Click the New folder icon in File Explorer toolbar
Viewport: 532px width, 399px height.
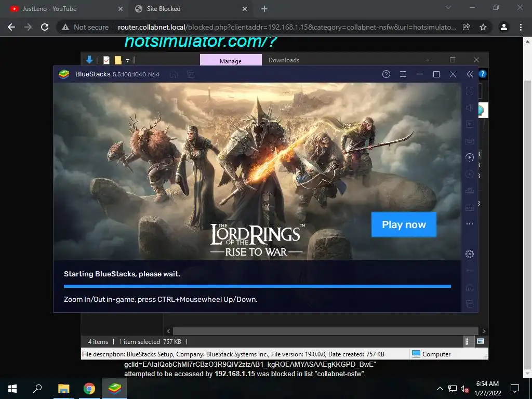click(x=118, y=60)
